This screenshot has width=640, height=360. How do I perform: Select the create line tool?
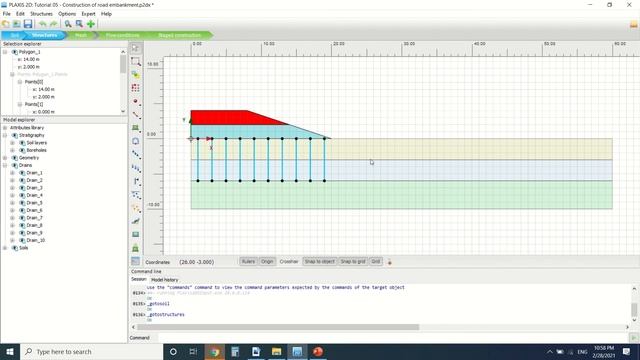click(136, 115)
